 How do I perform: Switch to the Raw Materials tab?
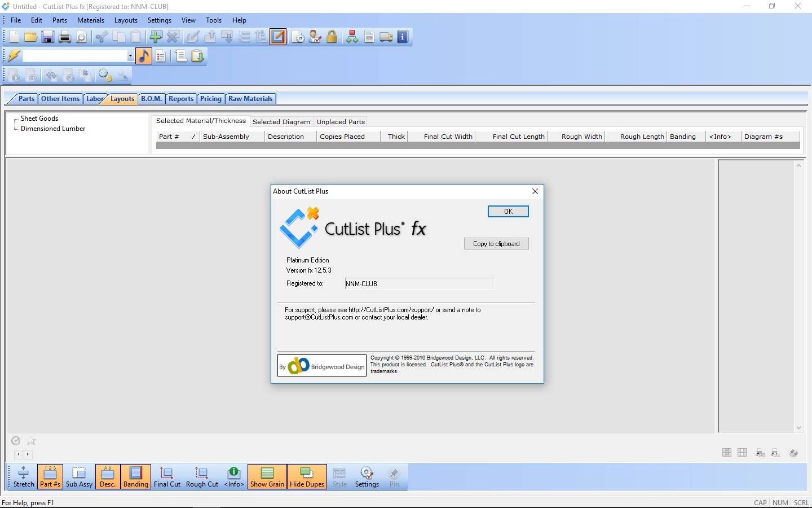tap(250, 99)
